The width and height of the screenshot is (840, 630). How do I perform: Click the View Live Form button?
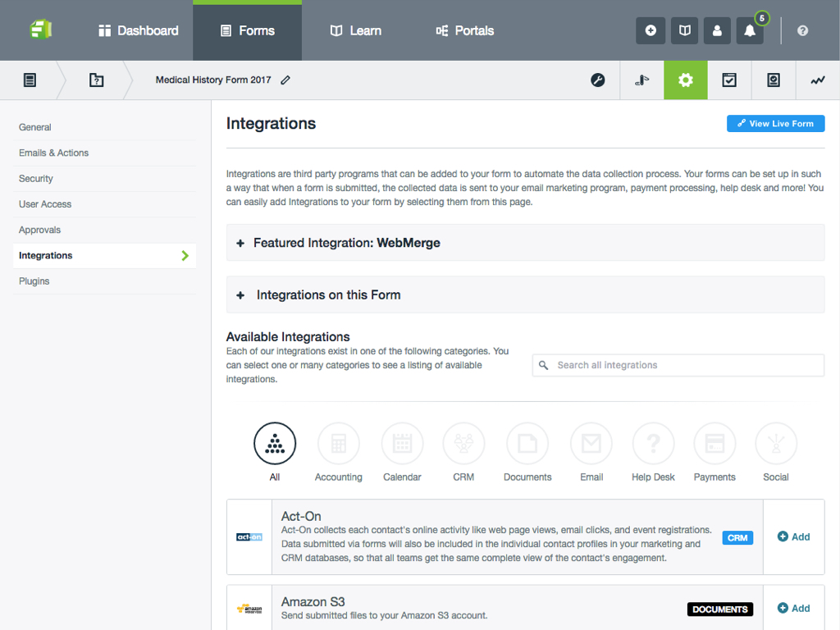775,123
